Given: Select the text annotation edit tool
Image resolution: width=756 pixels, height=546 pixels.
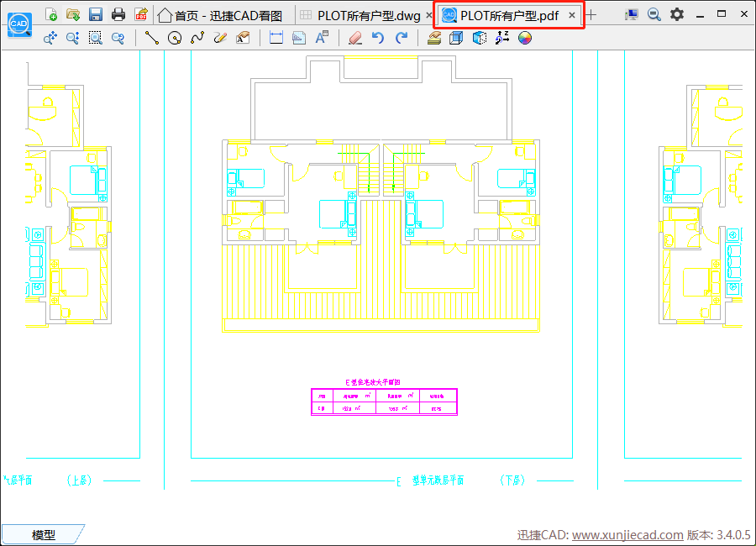Looking at the screenshot, I should point(243,38).
